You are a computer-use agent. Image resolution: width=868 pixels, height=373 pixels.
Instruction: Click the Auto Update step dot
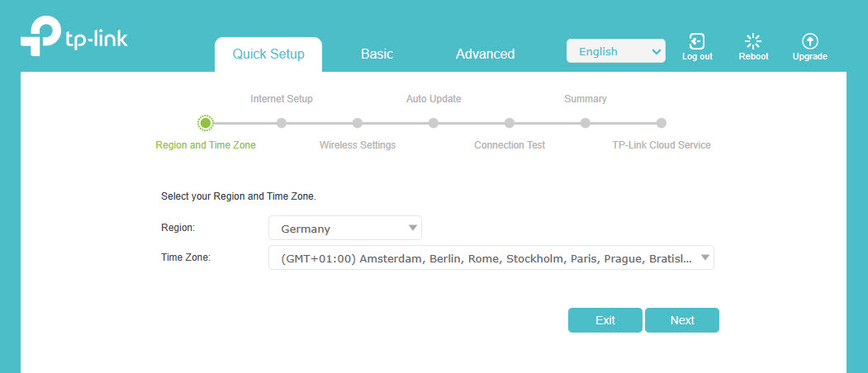[434, 123]
